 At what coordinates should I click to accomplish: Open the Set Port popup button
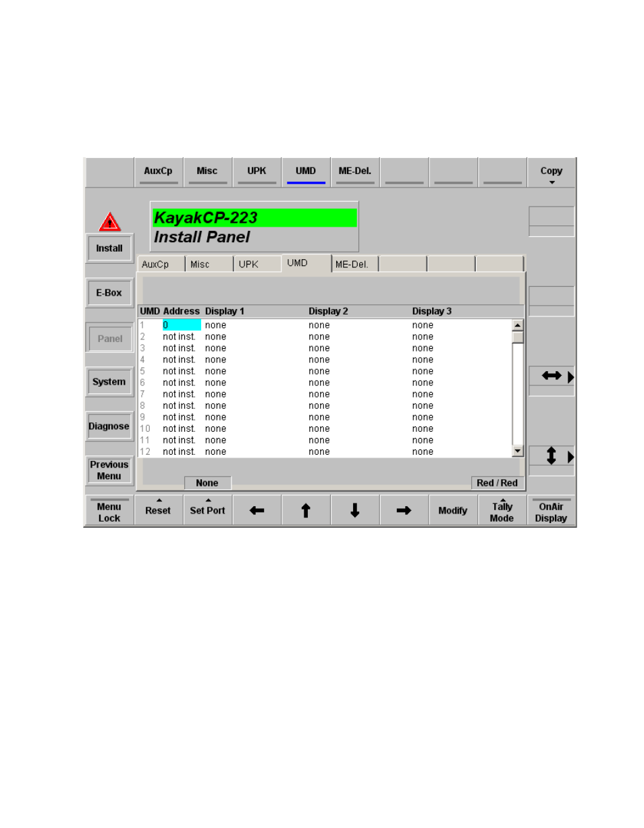pos(207,511)
